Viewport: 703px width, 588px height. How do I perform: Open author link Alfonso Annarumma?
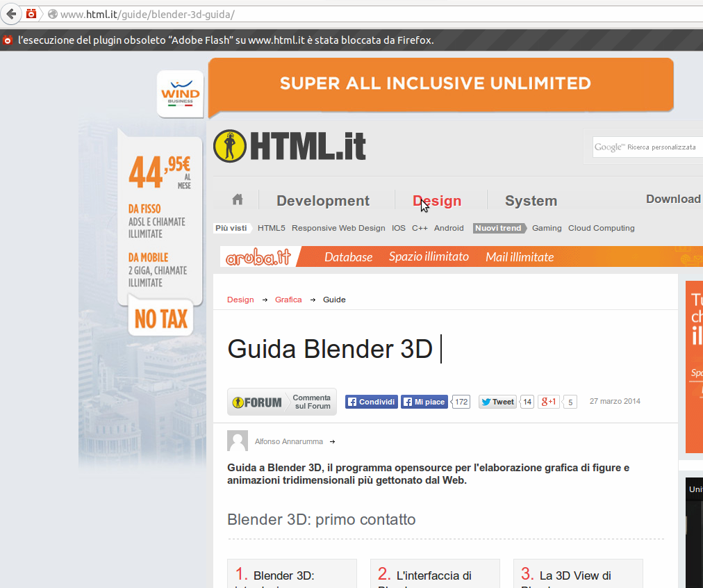[x=288, y=441]
